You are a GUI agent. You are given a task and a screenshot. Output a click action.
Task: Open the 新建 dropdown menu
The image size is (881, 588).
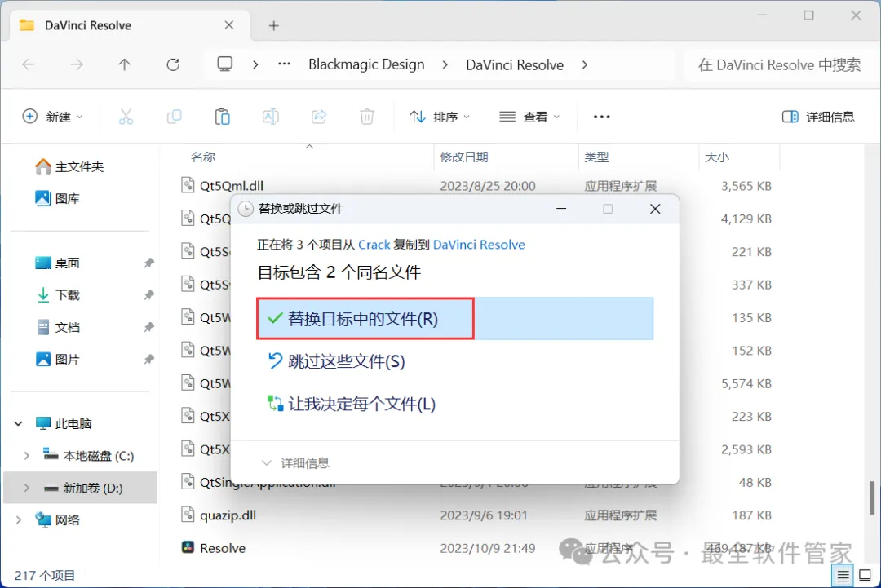52,117
